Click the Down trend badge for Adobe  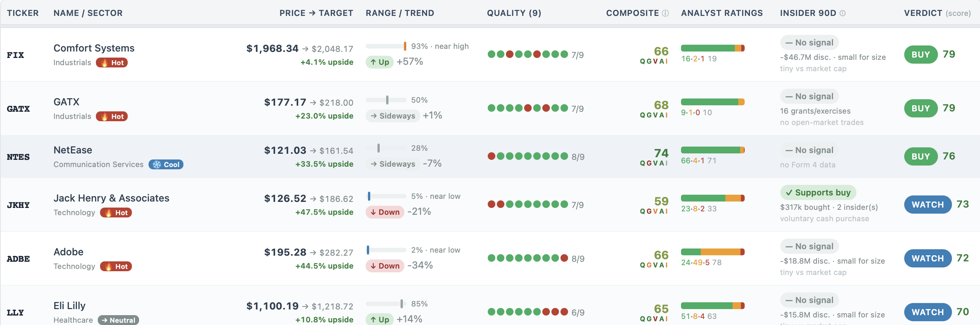(x=385, y=266)
